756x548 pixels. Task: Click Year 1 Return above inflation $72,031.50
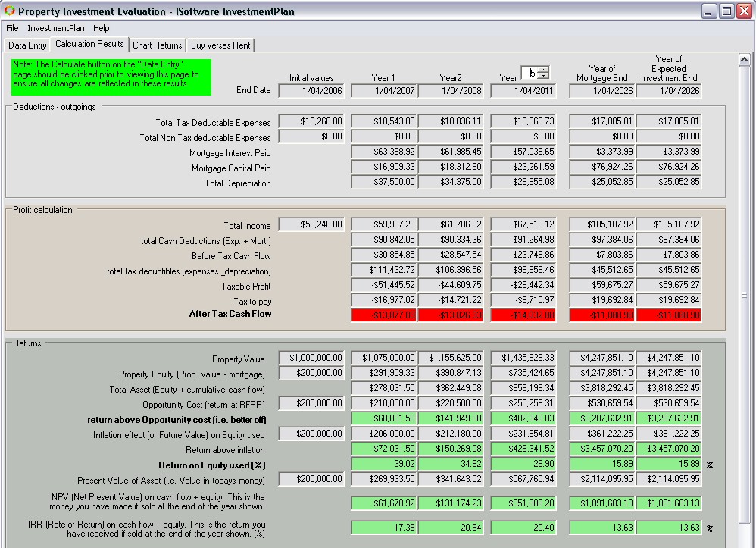coord(384,449)
